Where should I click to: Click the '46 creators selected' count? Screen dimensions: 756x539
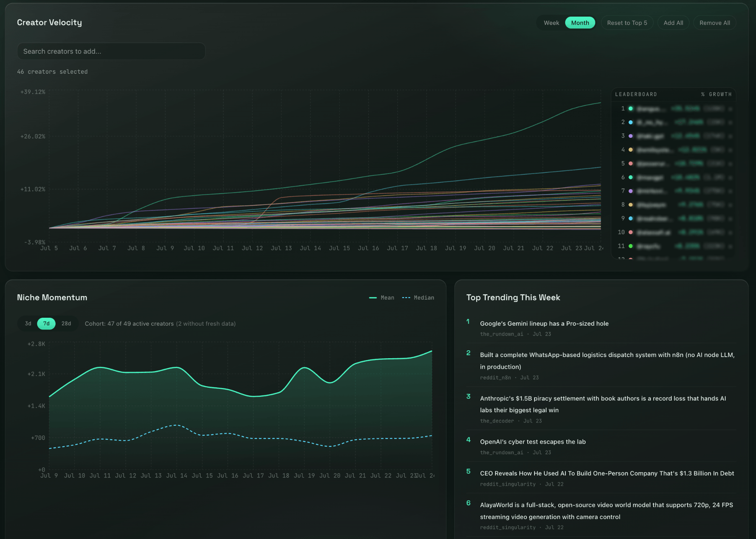click(52, 71)
